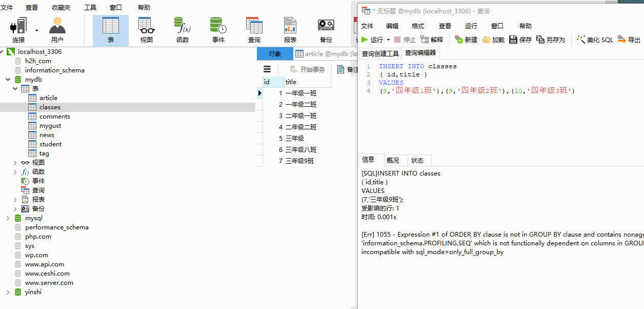Click the 解释 (Explain) query button

[432, 40]
